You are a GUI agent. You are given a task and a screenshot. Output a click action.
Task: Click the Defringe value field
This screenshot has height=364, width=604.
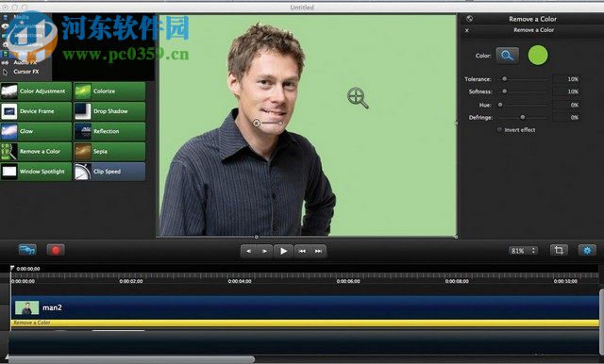[x=566, y=117]
